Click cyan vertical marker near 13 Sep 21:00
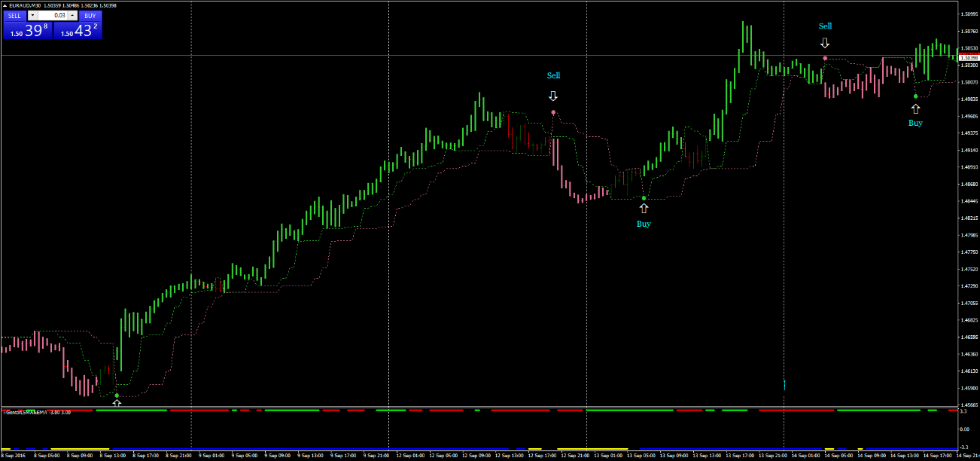Image resolution: width=980 pixels, height=461 pixels. 784,386
